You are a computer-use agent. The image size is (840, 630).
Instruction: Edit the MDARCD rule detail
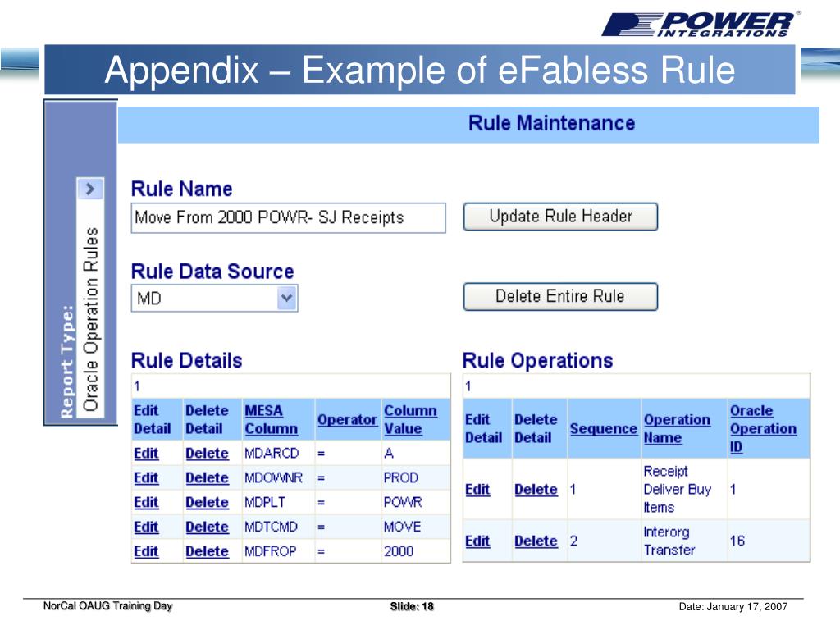(146, 453)
